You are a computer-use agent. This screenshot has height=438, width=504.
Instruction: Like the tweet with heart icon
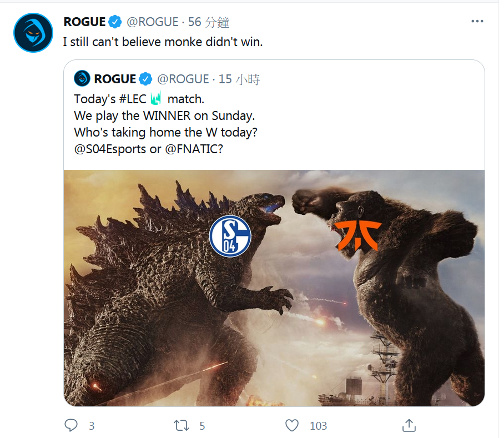292,425
